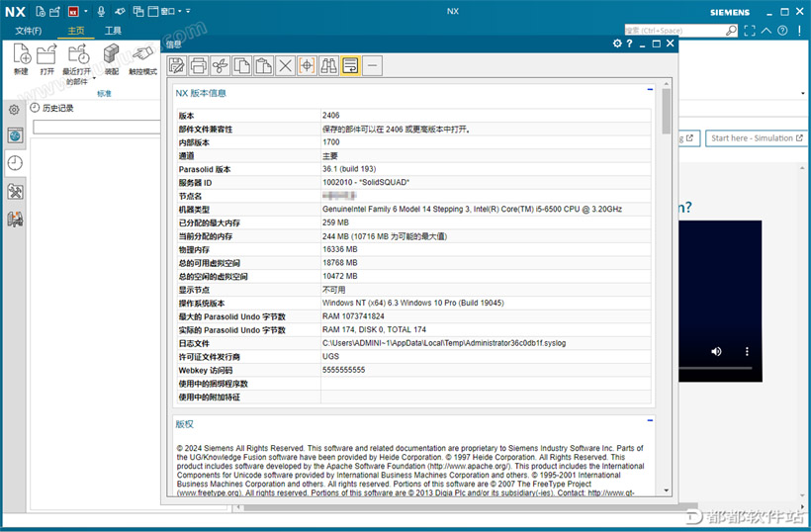This screenshot has height=532, width=811.
Task: Click the Copy icon in Information toolbar
Action: (x=242, y=65)
